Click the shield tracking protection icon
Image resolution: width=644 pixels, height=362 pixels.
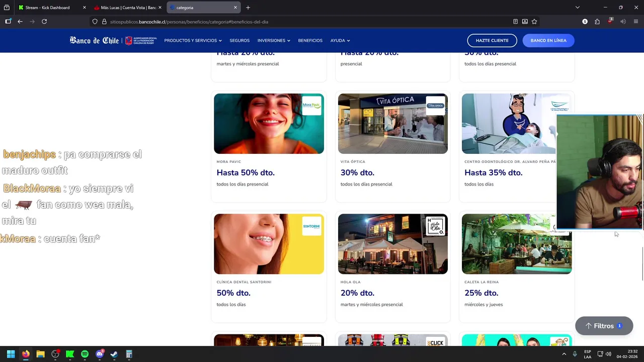point(95,22)
